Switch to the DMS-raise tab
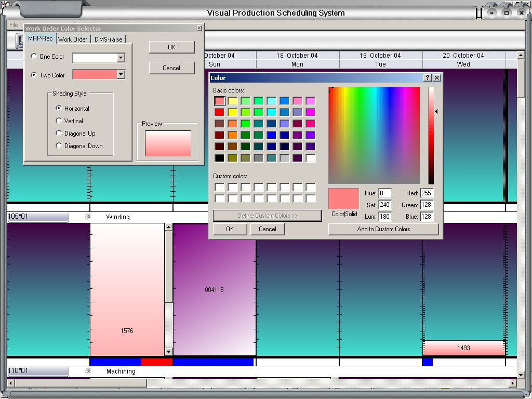Viewport: 532px width, 399px height. [x=109, y=39]
